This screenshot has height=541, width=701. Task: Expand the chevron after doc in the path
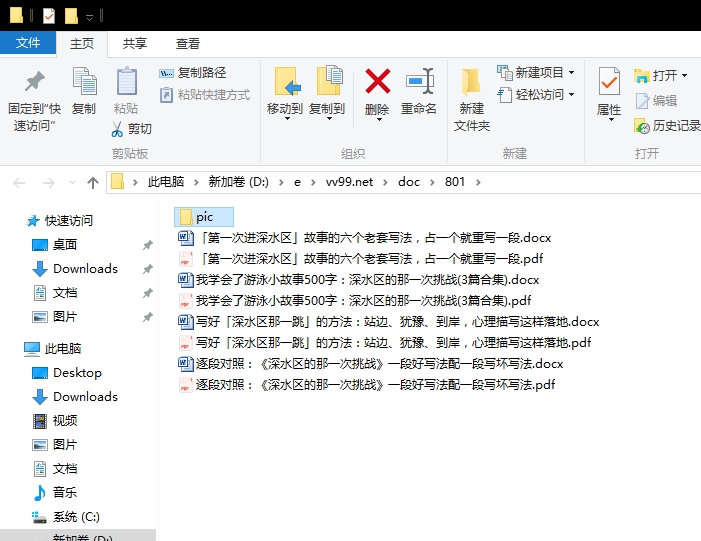432,182
